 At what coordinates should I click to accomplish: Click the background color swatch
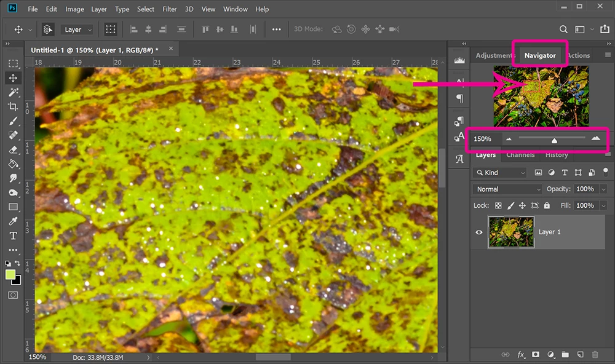(17, 281)
